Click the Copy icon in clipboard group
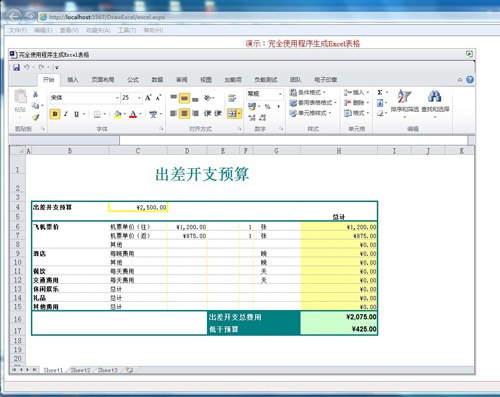This screenshot has width=500, height=397. [x=35, y=106]
